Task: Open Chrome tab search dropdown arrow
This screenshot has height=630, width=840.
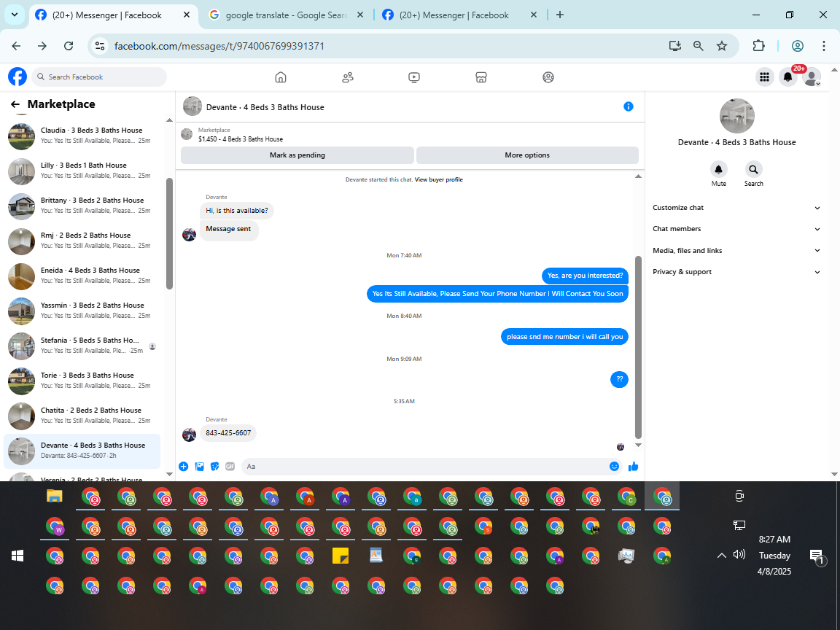Action: click(x=15, y=15)
